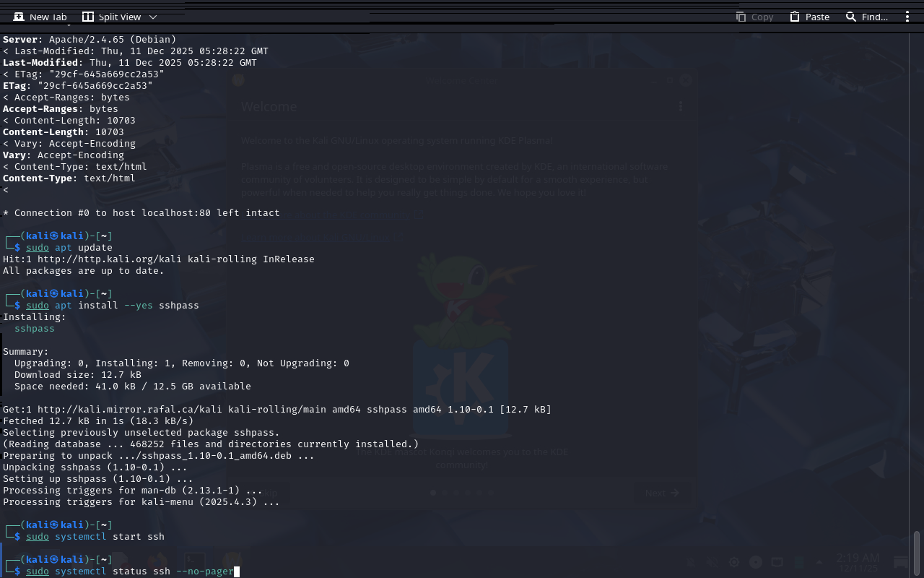
Task: Click the Next button in Welcome window
Action: click(661, 493)
